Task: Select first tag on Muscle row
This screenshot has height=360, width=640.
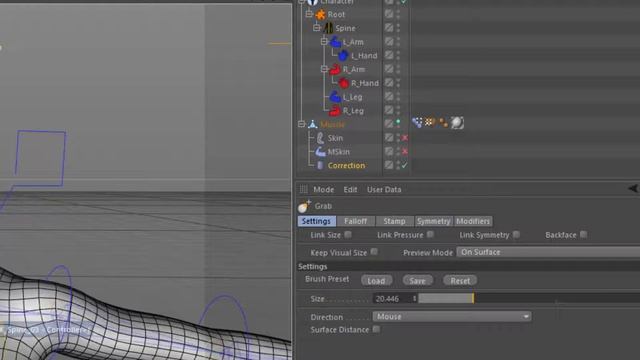Action: coord(417,122)
